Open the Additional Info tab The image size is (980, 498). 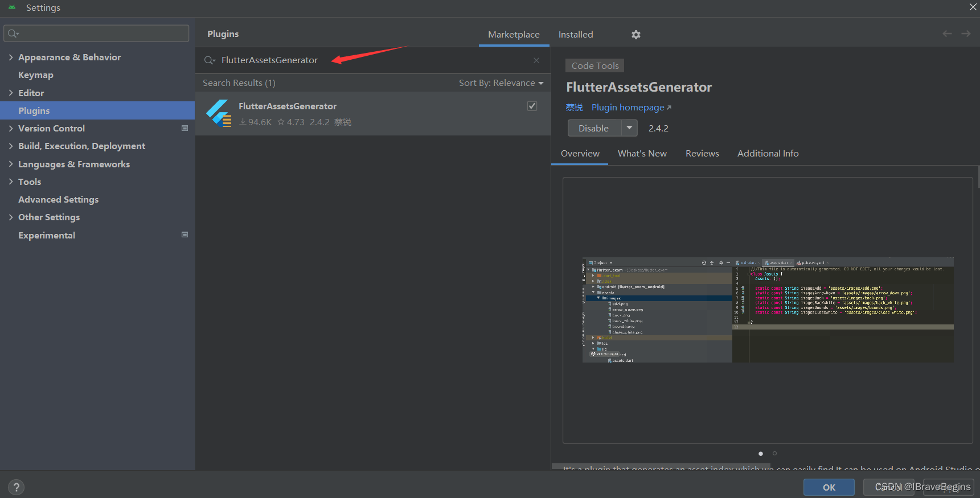click(768, 154)
